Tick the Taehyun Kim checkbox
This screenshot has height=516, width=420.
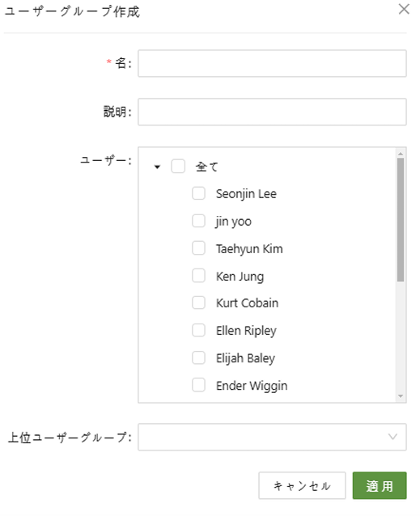198,248
